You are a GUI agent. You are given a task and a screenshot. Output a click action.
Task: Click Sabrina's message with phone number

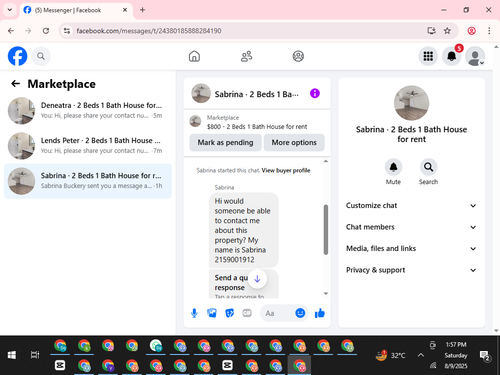pos(244,230)
